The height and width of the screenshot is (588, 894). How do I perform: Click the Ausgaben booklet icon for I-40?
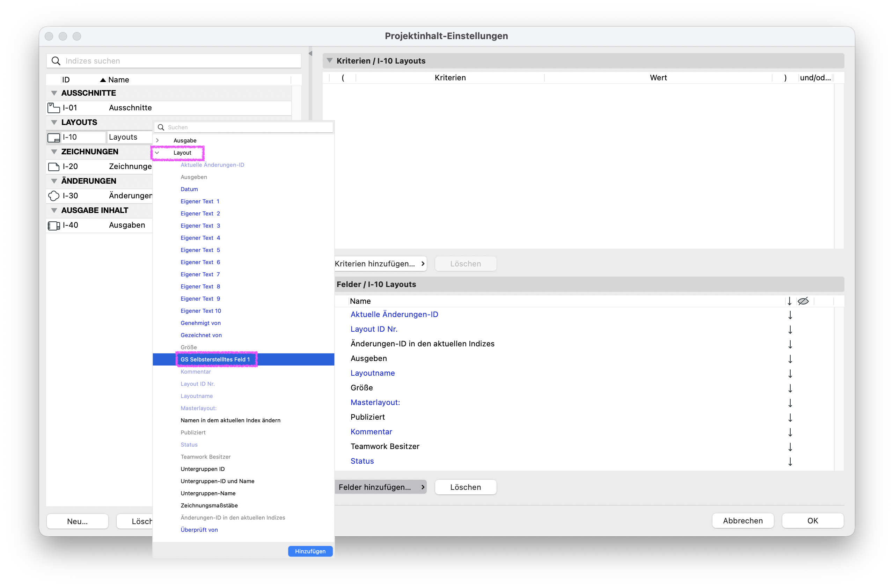click(x=53, y=225)
